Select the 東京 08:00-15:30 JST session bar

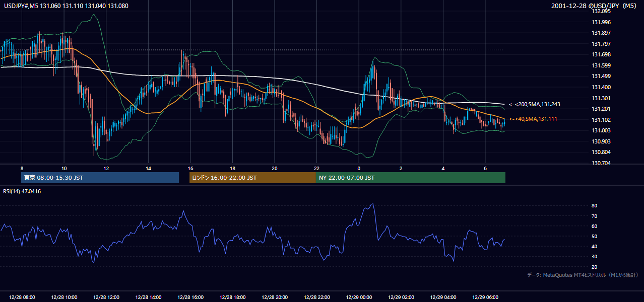pos(100,178)
